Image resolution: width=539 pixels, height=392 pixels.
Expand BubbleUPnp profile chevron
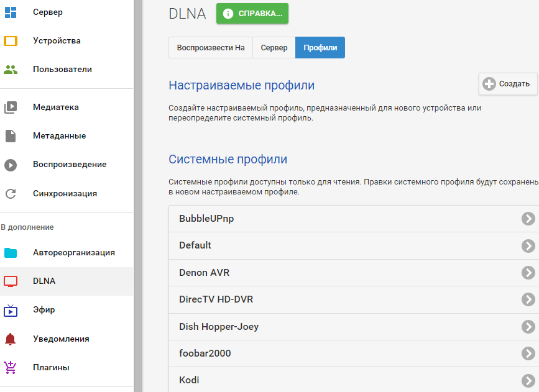click(528, 219)
